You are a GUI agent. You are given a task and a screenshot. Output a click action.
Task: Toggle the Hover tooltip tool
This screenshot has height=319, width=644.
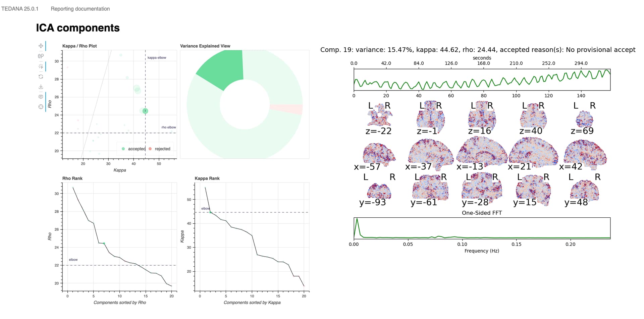click(x=41, y=97)
